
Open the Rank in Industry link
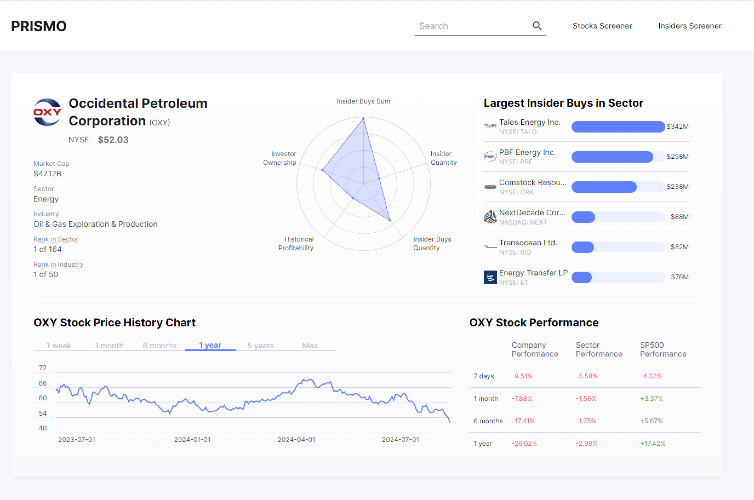tap(58, 264)
